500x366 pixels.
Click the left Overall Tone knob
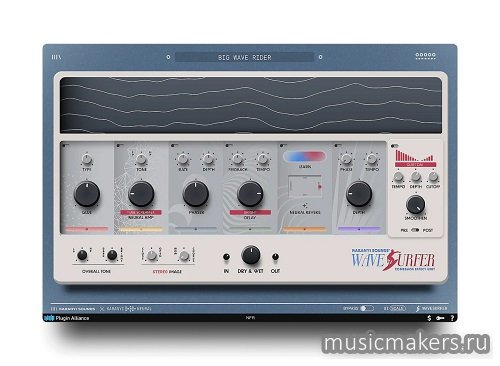pyautogui.click(x=82, y=255)
